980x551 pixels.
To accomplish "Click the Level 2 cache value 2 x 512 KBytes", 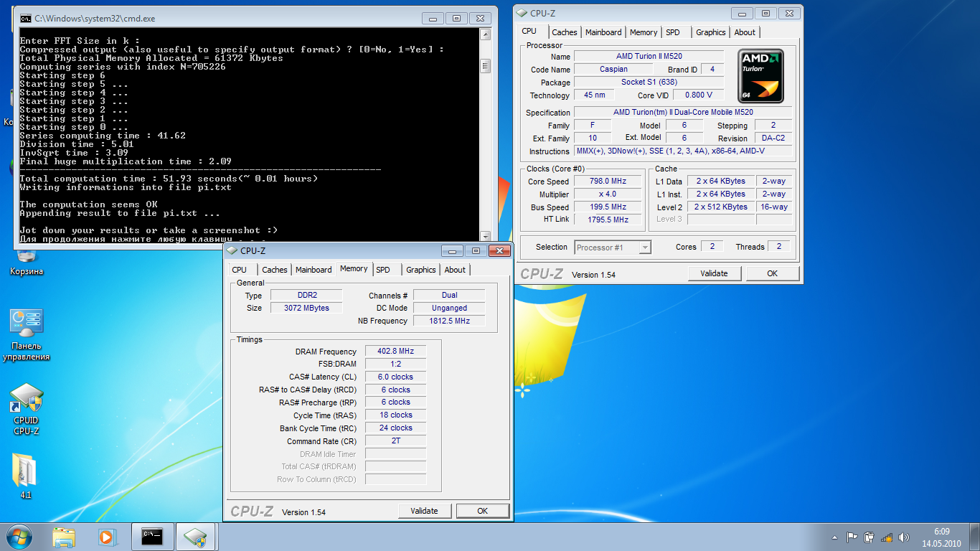I will tap(721, 207).
